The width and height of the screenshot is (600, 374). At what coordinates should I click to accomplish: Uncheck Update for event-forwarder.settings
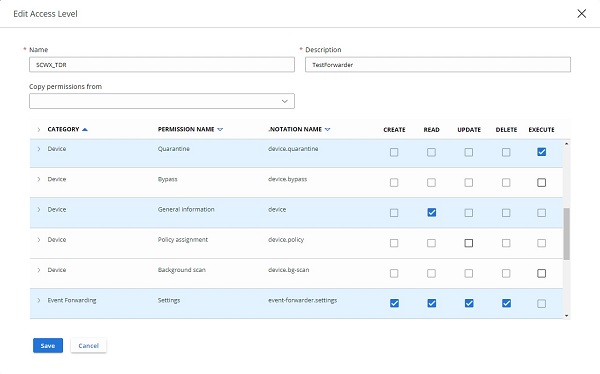pyautogui.click(x=469, y=303)
